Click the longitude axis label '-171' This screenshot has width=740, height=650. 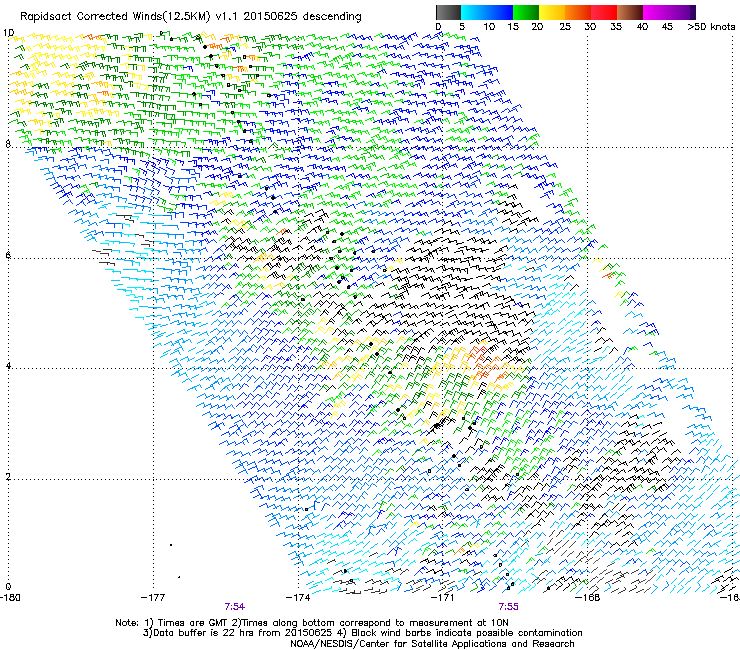[443, 598]
